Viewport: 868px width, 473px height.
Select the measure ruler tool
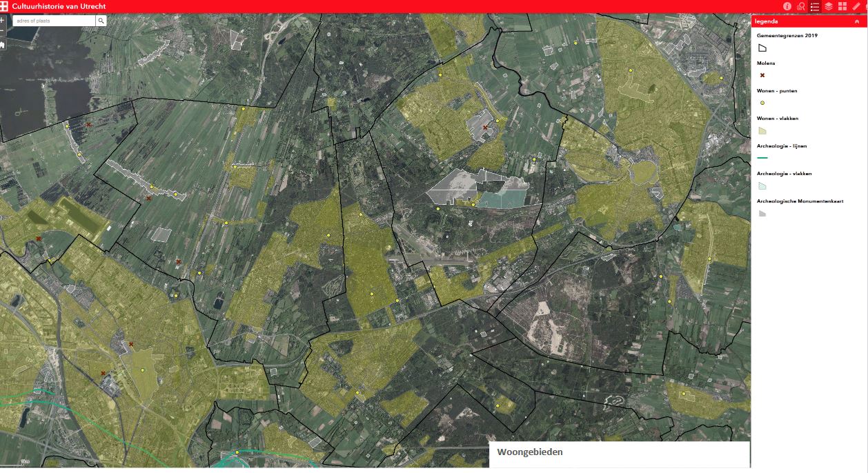coord(857,6)
